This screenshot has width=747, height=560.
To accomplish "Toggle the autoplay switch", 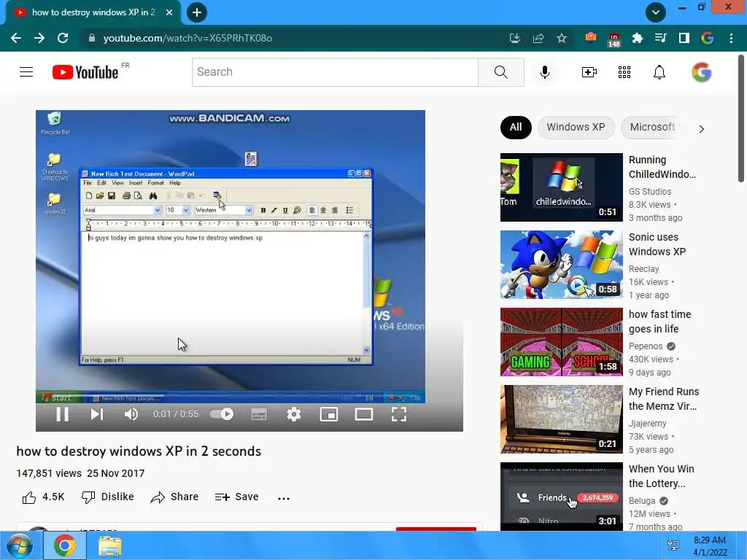I will 222,414.
